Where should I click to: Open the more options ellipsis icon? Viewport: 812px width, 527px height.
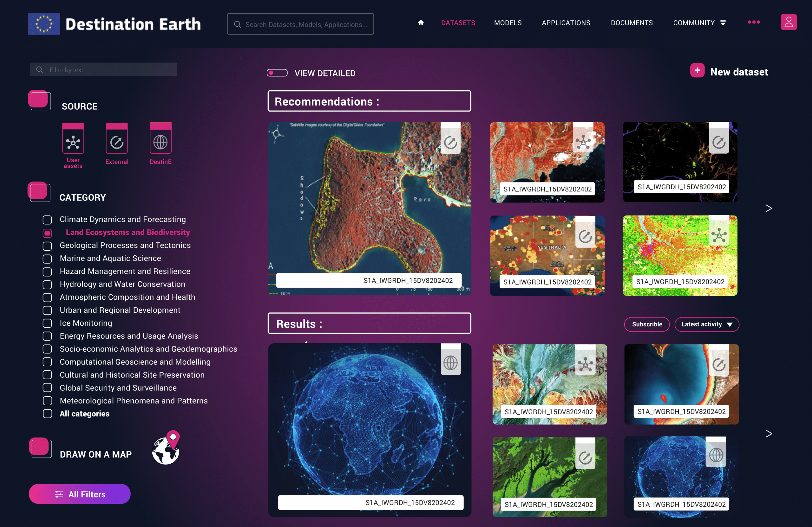click(x=754, y=22)
